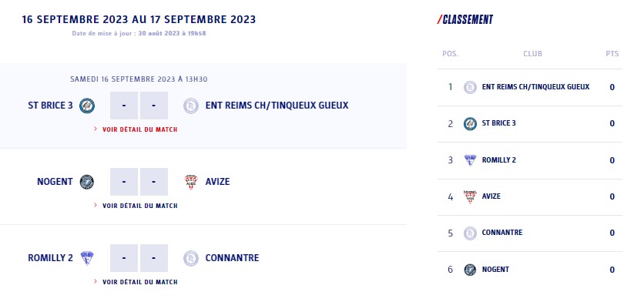This screenshot has width=644, height=302.
Task: Click the Nogent team name in match
Action: coord(55,182)
